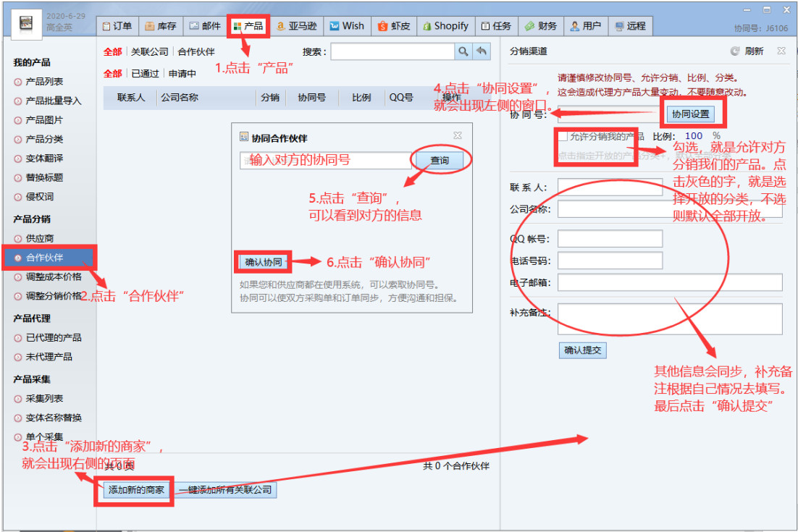Select 产品列表 in the sidebar
The image size is (798, 532).
point(43,82)
